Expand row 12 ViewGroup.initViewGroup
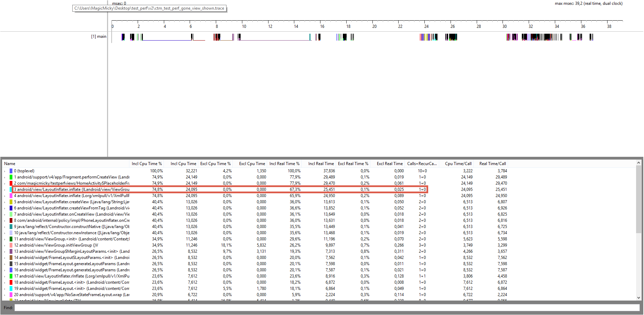This screenshot has width=644, height=315. (4, 246)
